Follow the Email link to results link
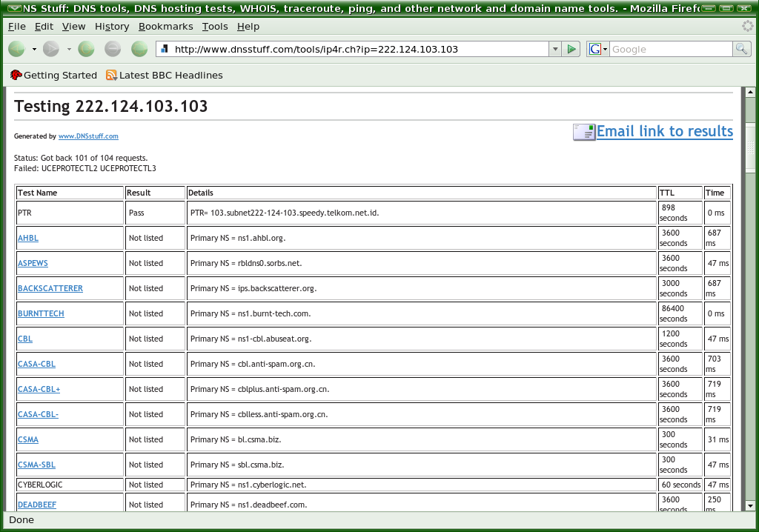 pyautogui.click(x=665, y=131)
